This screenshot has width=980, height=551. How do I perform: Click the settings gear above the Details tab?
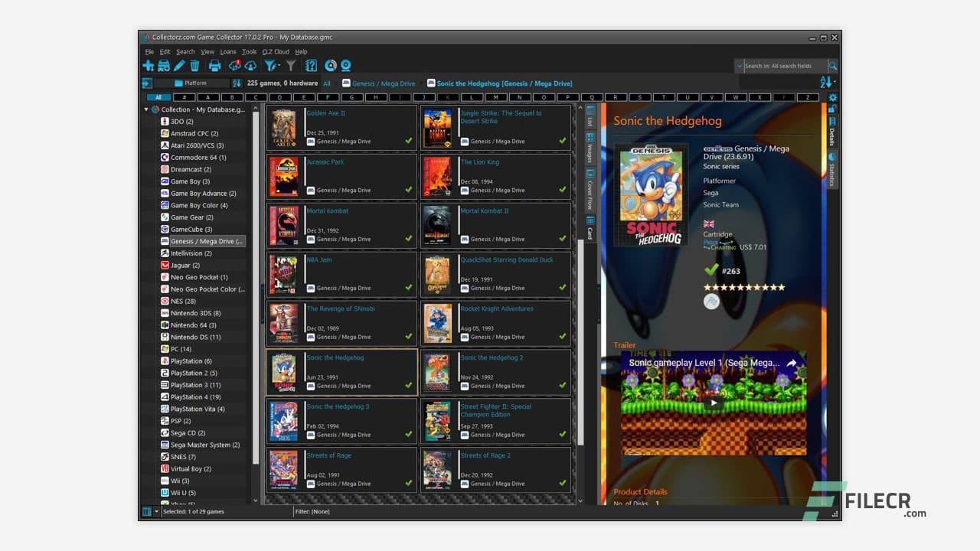pos(832,99)
